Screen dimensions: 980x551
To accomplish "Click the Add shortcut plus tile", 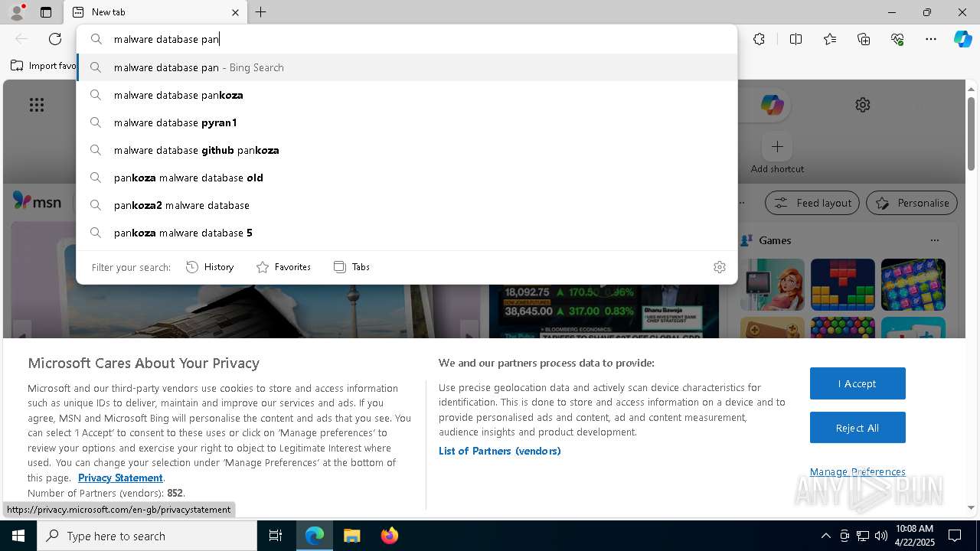I will coord(777,146).
